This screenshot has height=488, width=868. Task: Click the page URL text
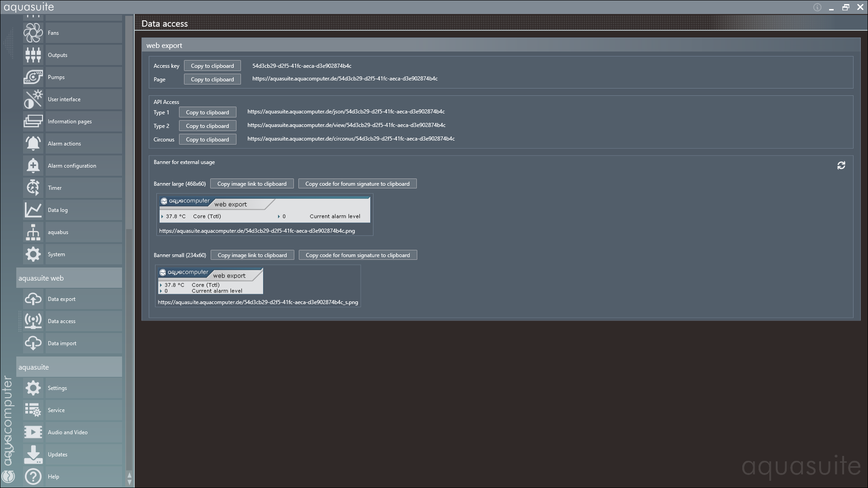345,79
